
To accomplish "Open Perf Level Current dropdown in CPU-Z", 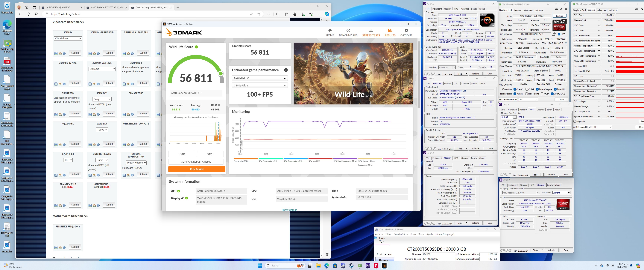I will pyautogui.click(x=561, y=193).
